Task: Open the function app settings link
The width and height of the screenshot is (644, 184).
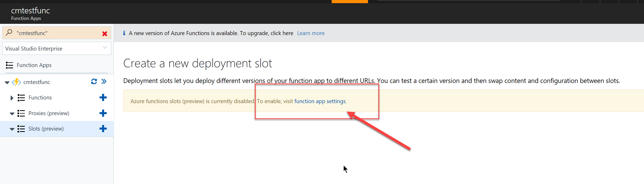Action: pos(320,101)
